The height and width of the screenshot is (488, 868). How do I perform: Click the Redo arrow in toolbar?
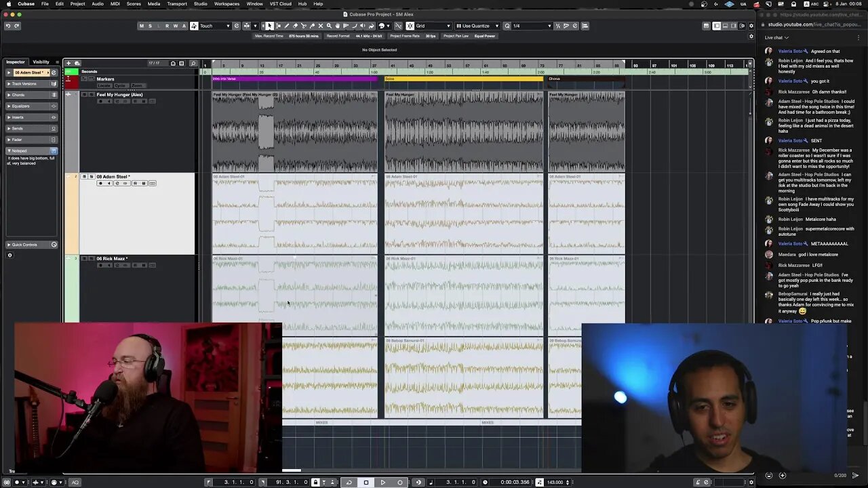(16, 26)
